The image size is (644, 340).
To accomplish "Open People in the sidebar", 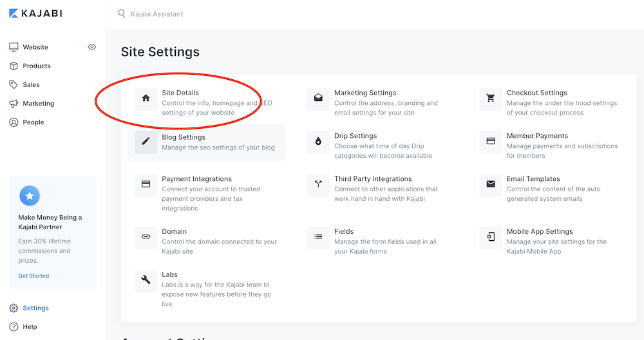I will pyautogui.click(x=33, y=122).
